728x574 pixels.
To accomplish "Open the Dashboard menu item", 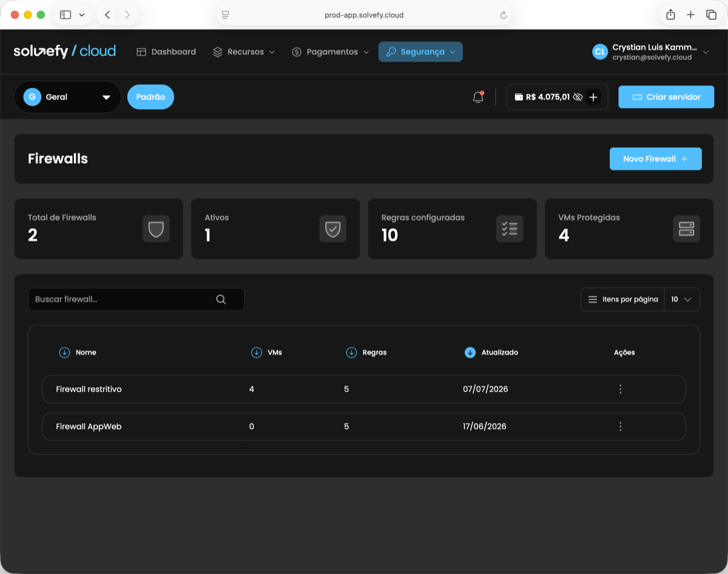I will (x=166, y=52).
